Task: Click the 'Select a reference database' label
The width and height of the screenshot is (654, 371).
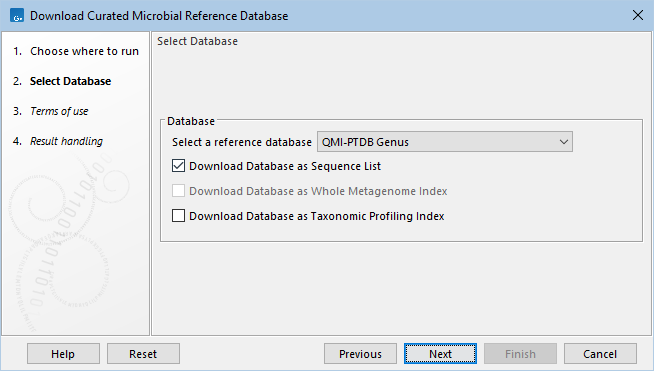Action: coord(242,142)
